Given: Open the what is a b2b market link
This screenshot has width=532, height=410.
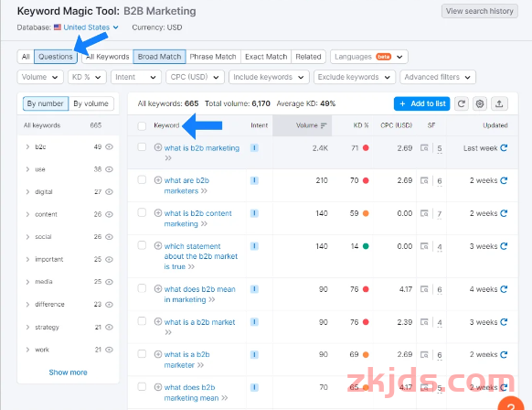Looking at the screenshot, I should tap(200, 322).
